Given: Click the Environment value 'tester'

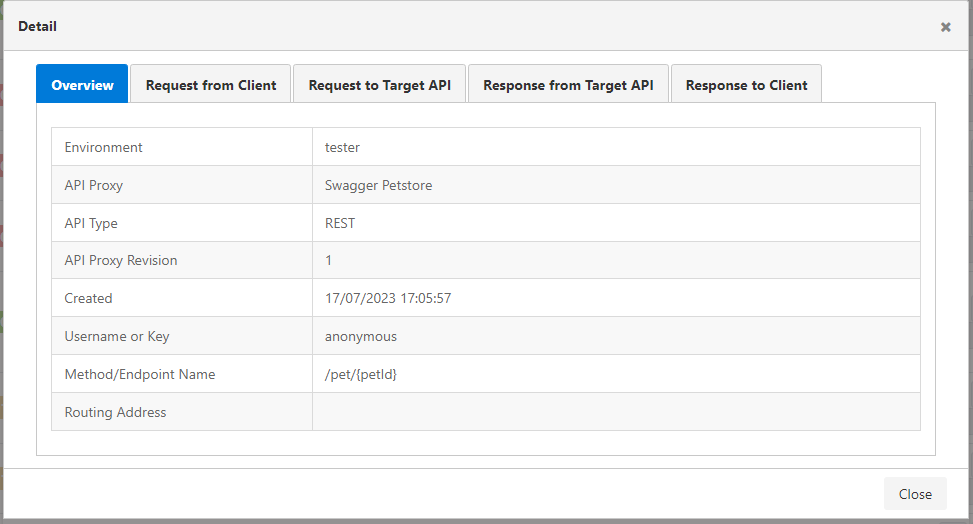Looking at the screenshot, I should (342, 147).
